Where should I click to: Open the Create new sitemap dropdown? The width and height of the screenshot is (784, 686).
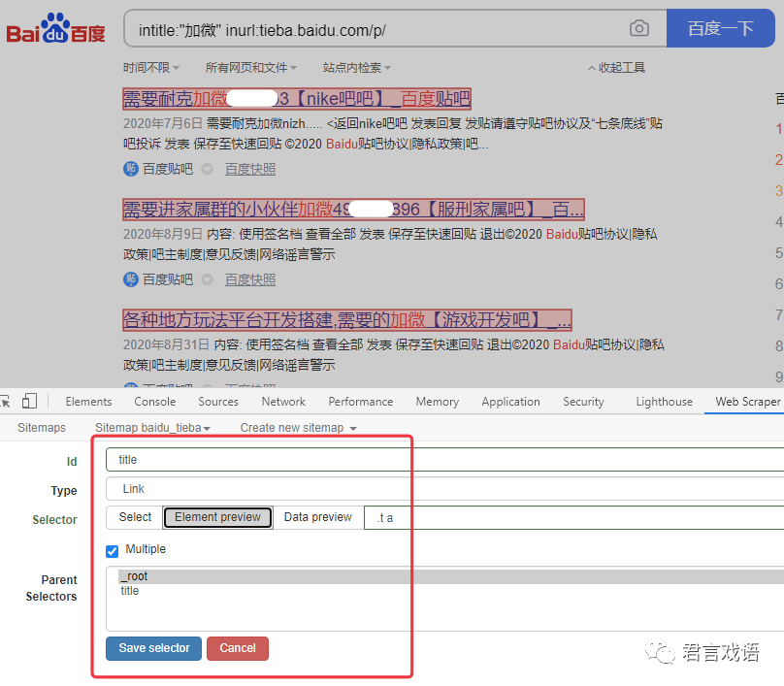click(x=299, y=428)
